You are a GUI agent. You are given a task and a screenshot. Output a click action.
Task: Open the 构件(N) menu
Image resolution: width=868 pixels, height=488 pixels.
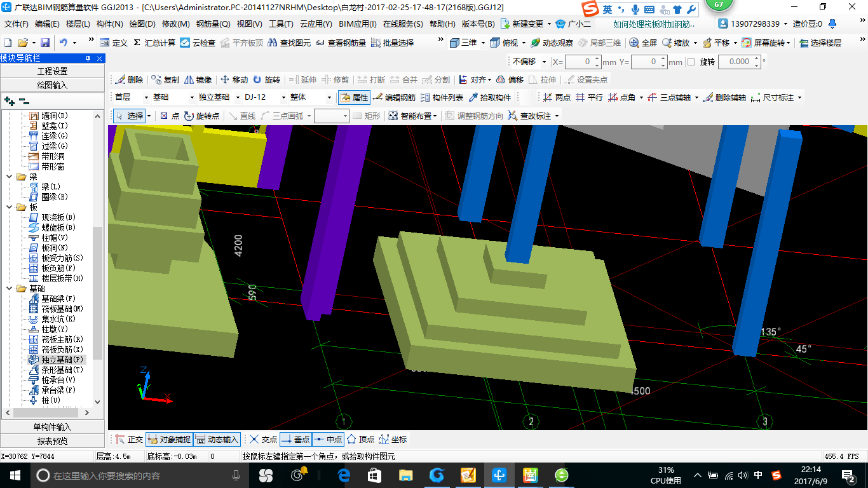pyautogui.click(x=109, y=24)
